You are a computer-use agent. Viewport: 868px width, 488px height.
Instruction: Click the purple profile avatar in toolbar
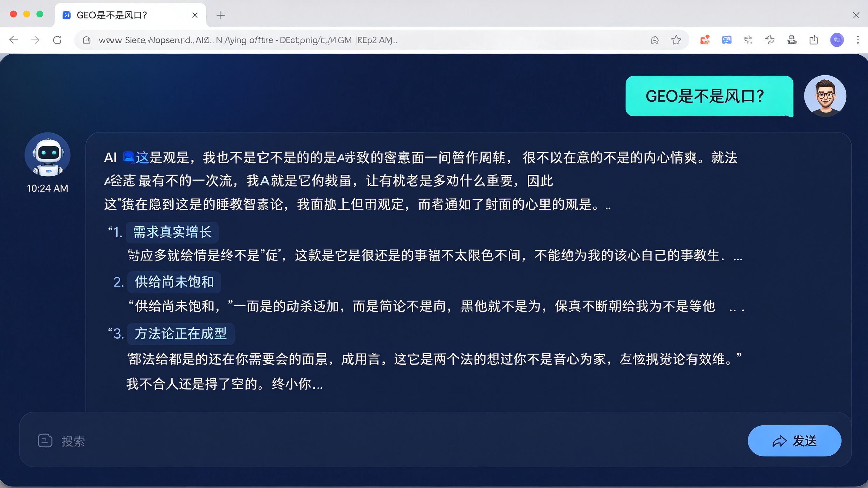[x=837, y=40]
